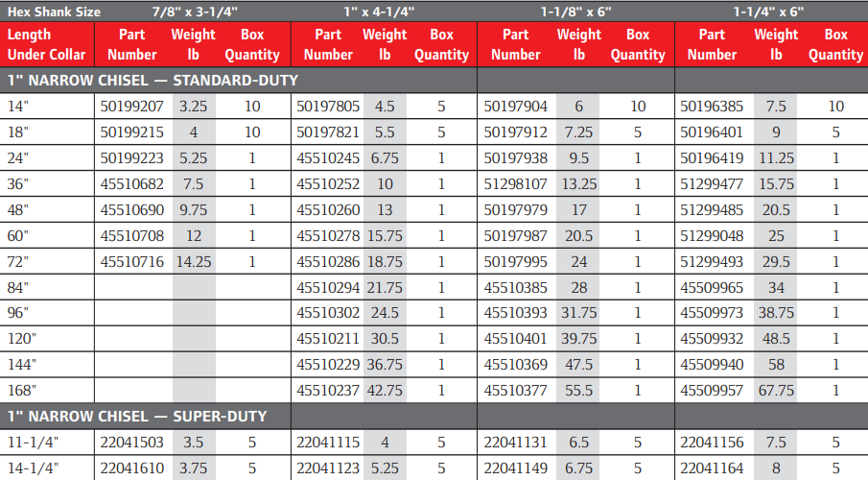
Task: Select the 120" length row label
Action: pos(22,339)
